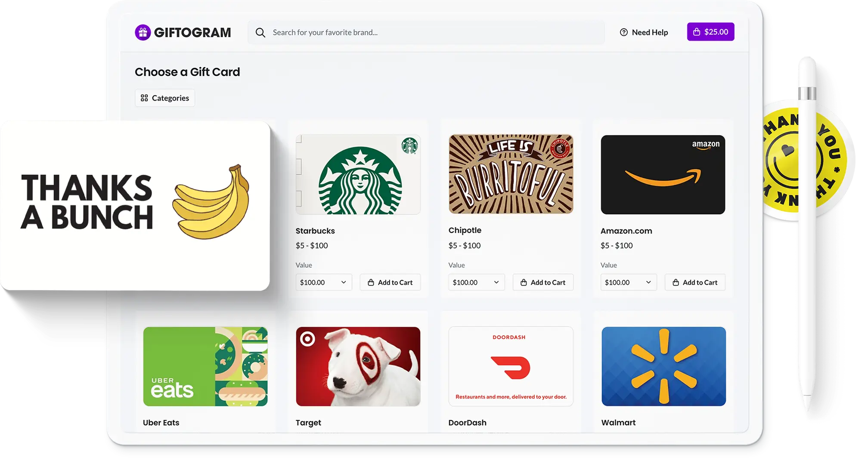Expand the Chipotle $100.00 value dropdown
The height and width of the screenshot is (458, 868).
pos(477,282)
